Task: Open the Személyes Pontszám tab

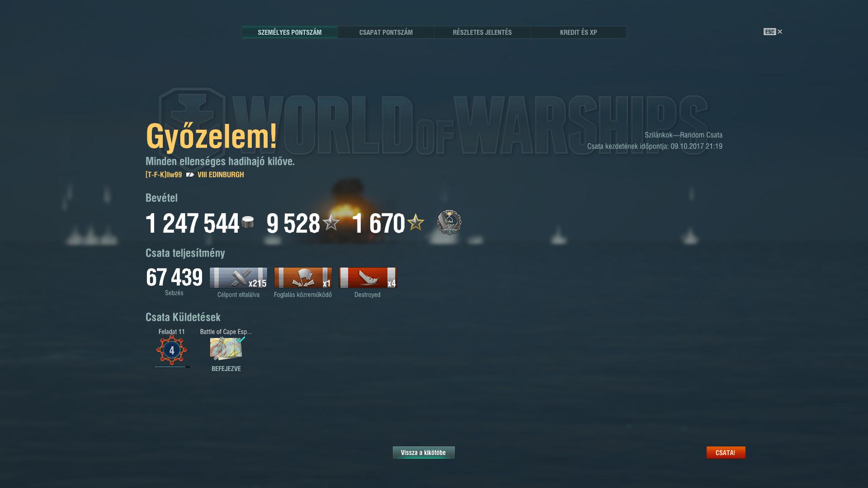Action: [289, 32]
